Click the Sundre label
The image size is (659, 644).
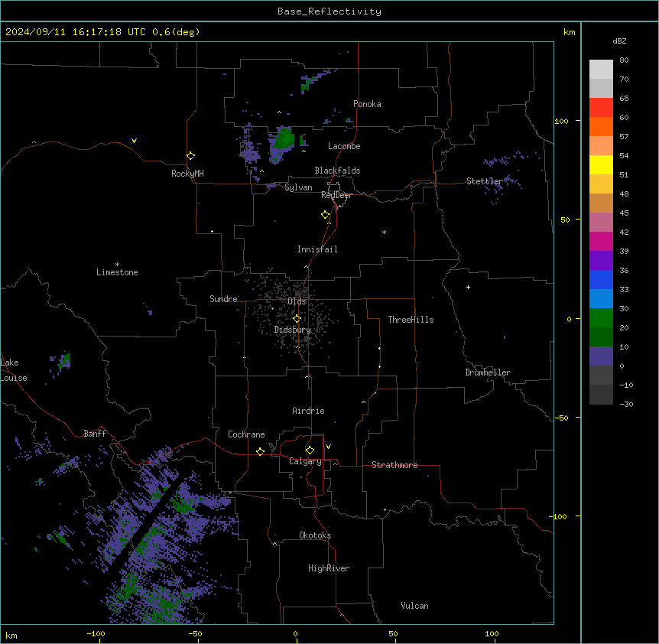click(x=223, y=299)
